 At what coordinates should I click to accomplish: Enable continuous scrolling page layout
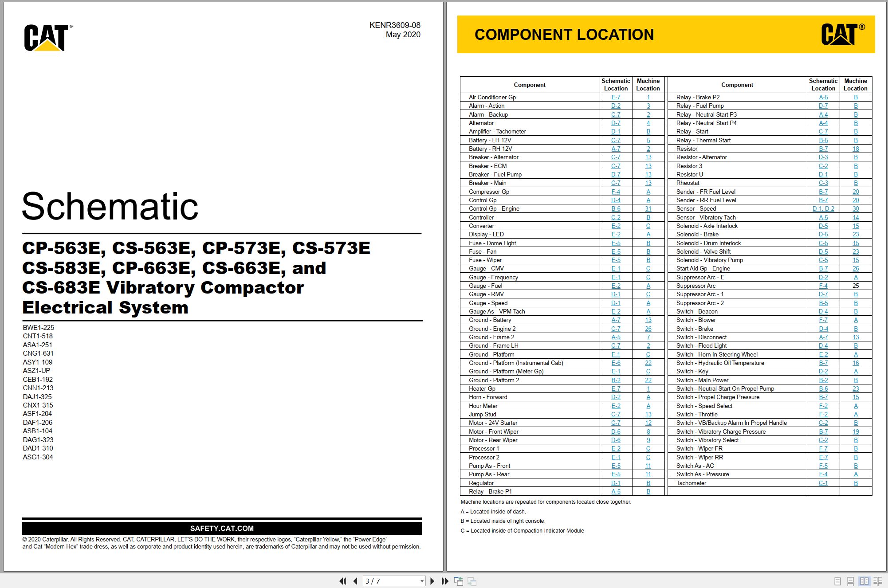pos(851,581)
